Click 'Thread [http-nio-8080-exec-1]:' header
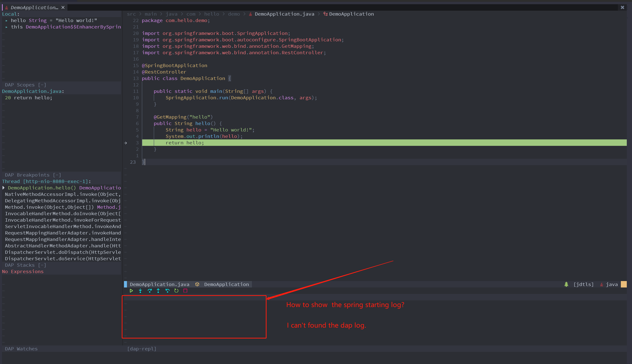Viewport: 632px width, 364px height. (47, 182)
